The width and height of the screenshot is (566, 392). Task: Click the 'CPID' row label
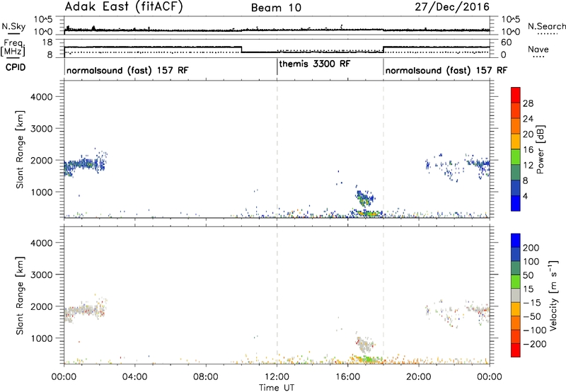[x=16, y=67]
